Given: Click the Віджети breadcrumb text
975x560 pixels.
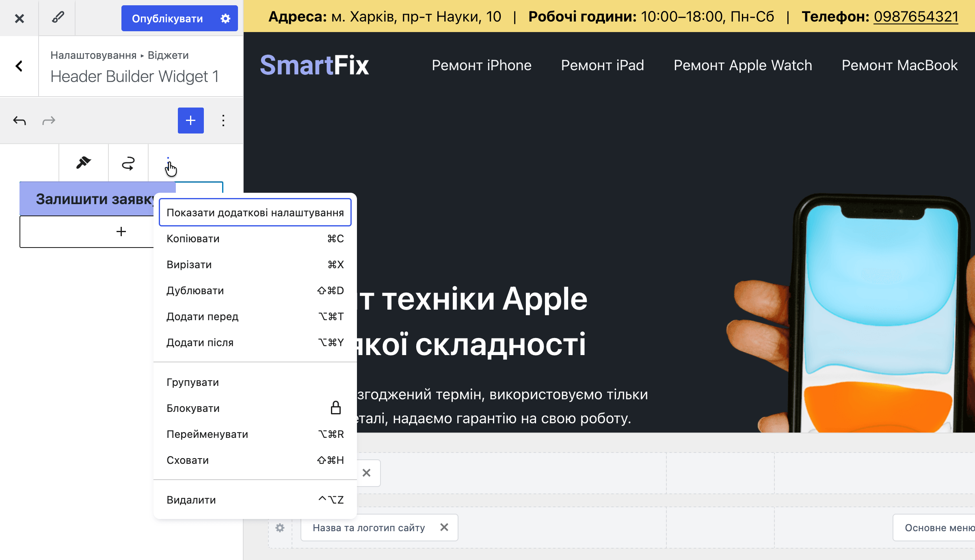Looking at the screenshot, I should (168, 55).
